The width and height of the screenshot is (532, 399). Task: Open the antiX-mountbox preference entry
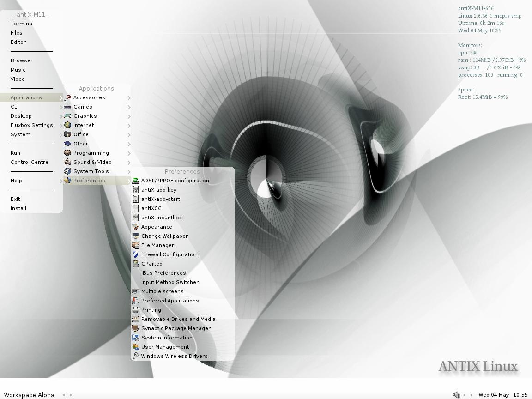click(x=162, y=218)
